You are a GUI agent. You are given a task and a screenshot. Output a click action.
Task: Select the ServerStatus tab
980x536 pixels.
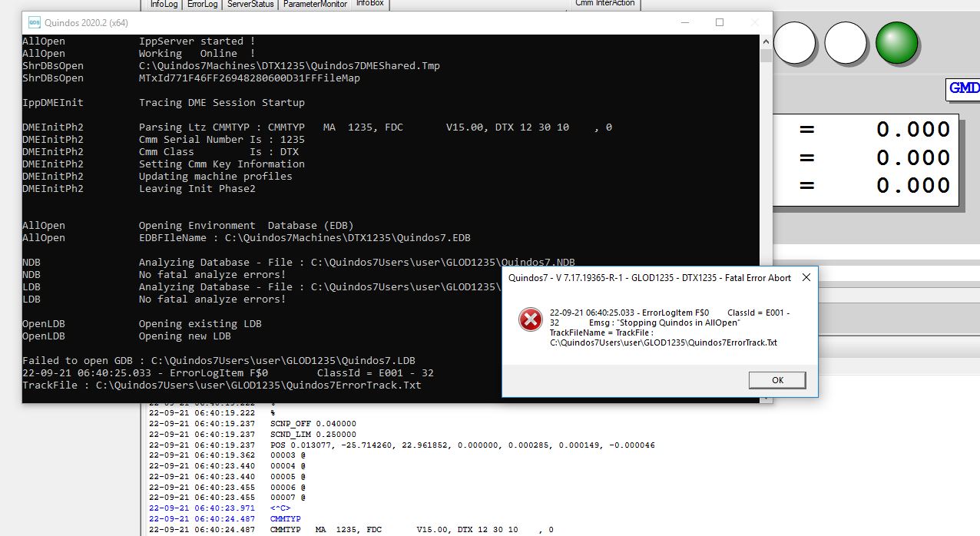(x=250, y=4)
